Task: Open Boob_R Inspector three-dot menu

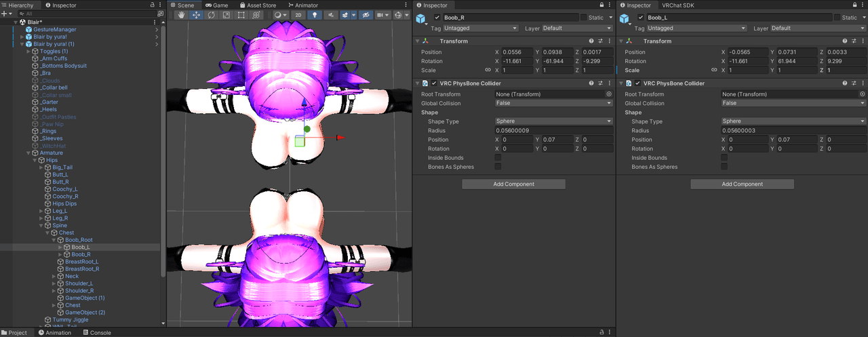Action: click(610, 5)
